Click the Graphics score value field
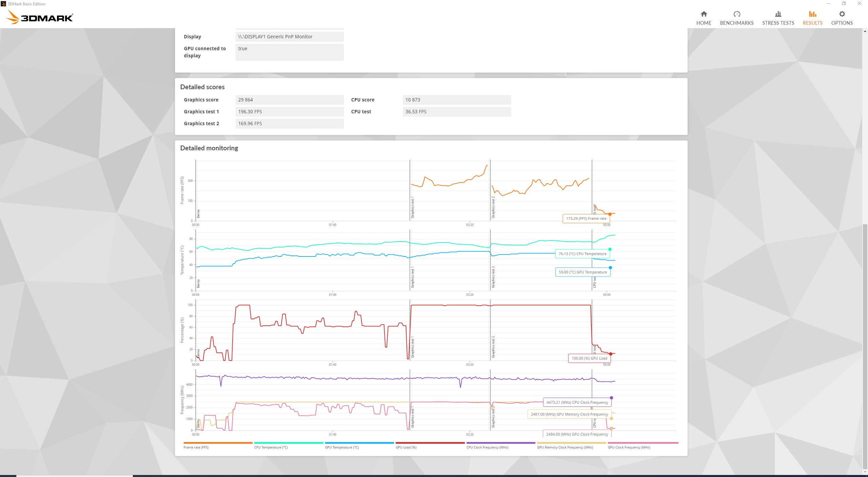Image resolution: width=868 pixels, height=477 pixels. [x=289, y=100]
